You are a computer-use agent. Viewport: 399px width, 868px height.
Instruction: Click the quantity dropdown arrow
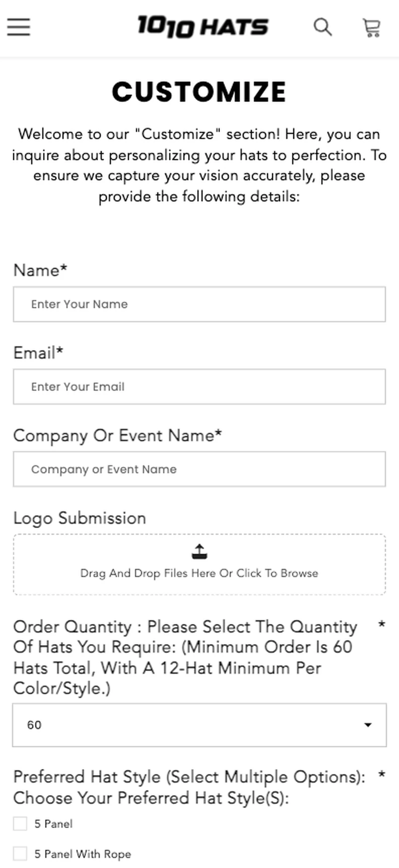pyautogui.click(x=368, y=725)
